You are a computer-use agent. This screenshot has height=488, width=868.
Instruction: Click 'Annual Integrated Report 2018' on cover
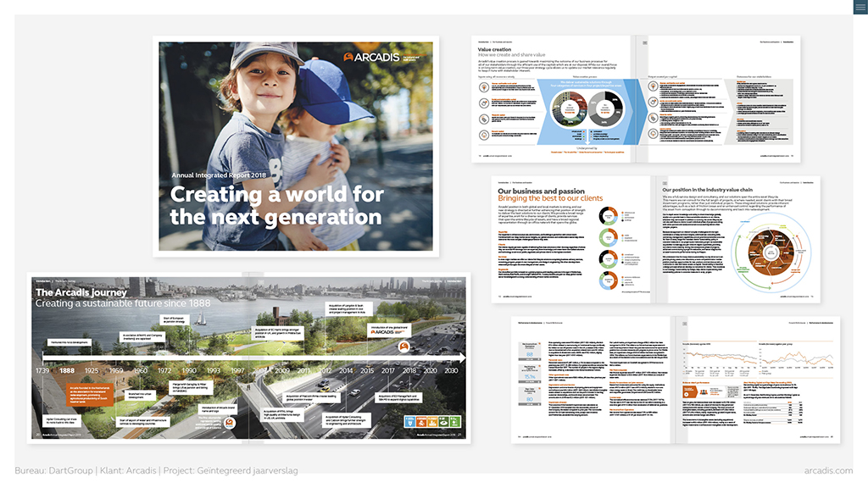[219, 175]
